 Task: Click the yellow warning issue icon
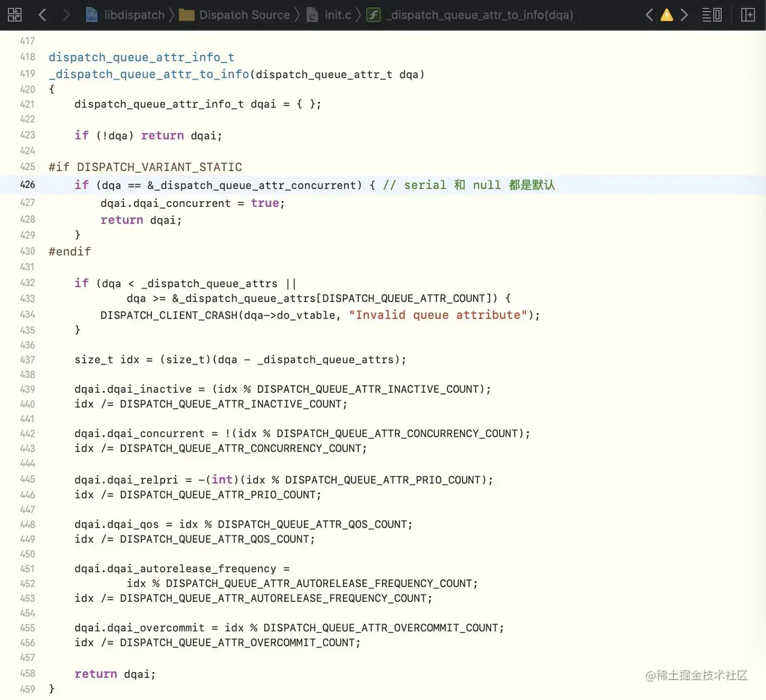(666, 15)
